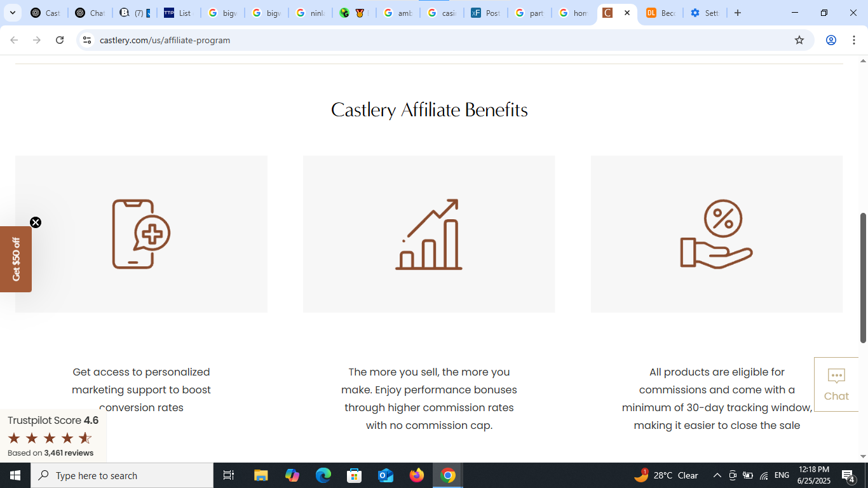Bookmark this page with the star
The width and height of the screenshot is (868, 488).
click(799, 40)
